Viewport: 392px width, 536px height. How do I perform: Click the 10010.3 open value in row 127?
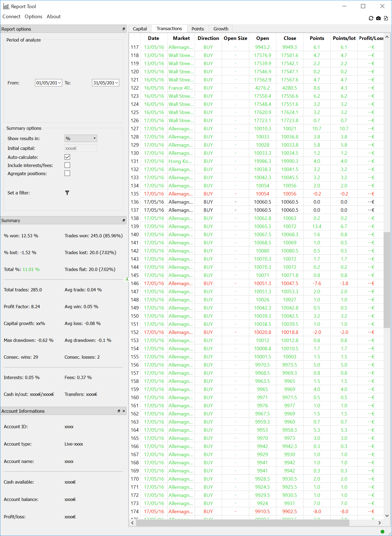[263, 129]
